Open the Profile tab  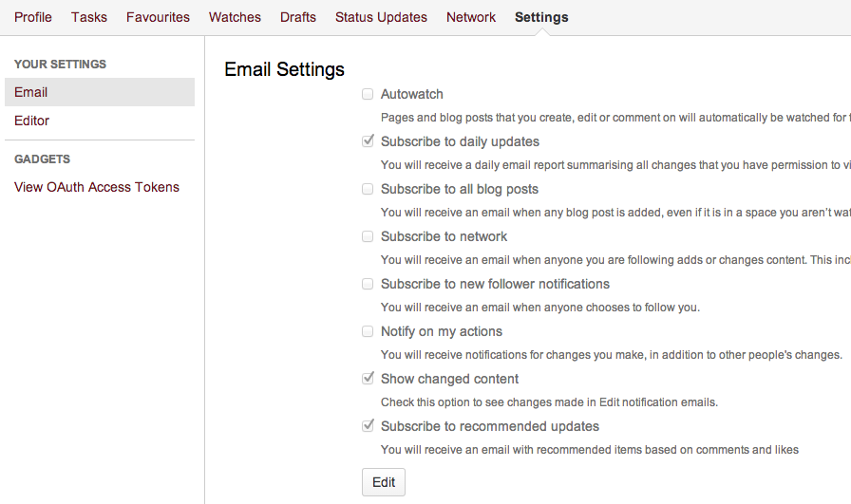33,17
